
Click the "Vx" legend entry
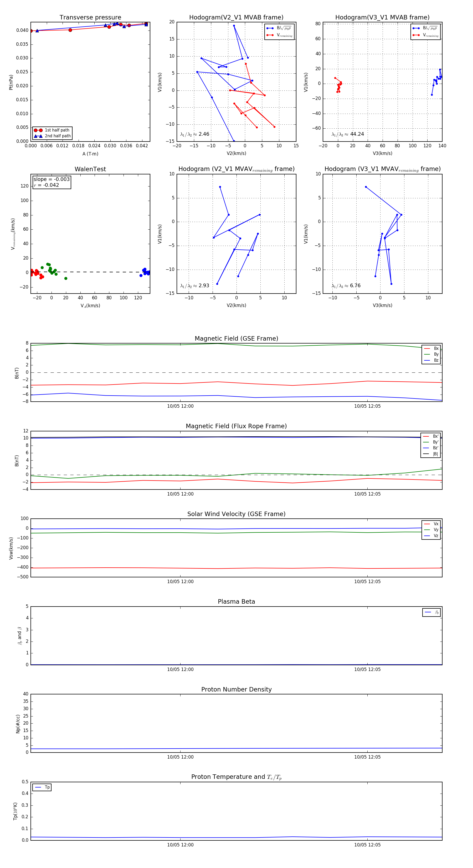point(431,524)
